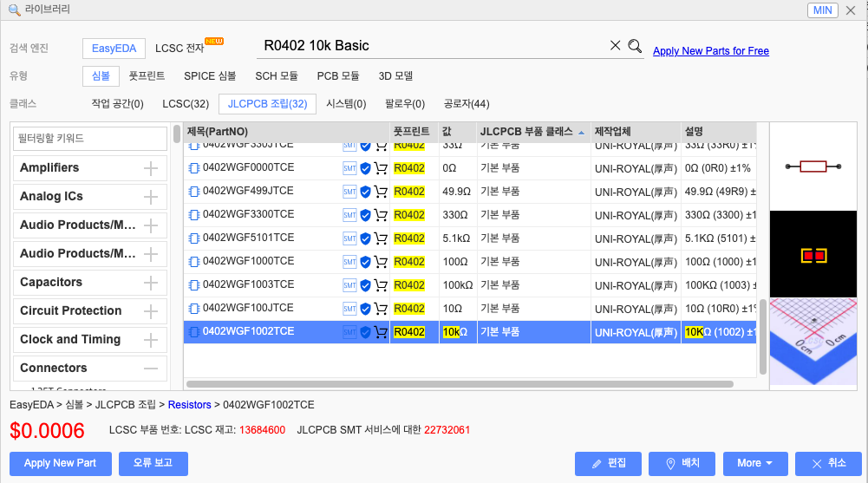Click SMT badge on 0402WGF5101TCE row
Viewport: 868px width, 483px height.
pyautogui.click(x=349, y=238)
